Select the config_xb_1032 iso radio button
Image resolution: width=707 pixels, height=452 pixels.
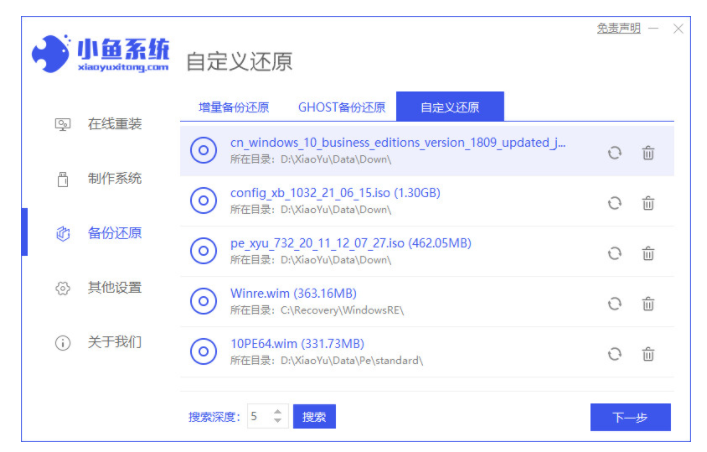204,201
